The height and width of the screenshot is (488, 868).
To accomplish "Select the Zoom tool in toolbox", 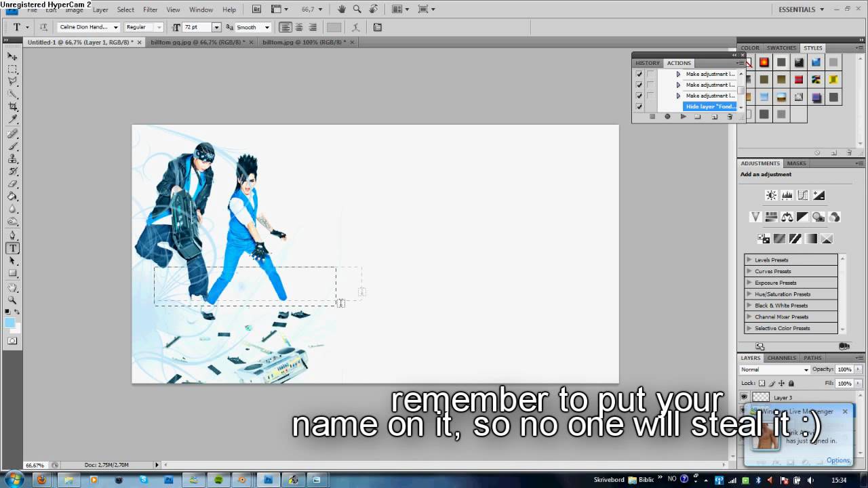I will (12, 300).
